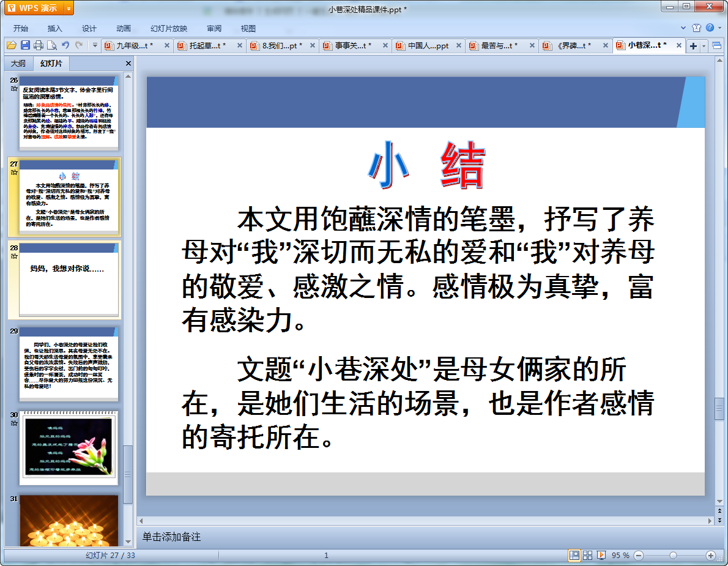Close the 中国人...ppt document tab
This screenshot has height=566, width=728.
click(458, 45)
